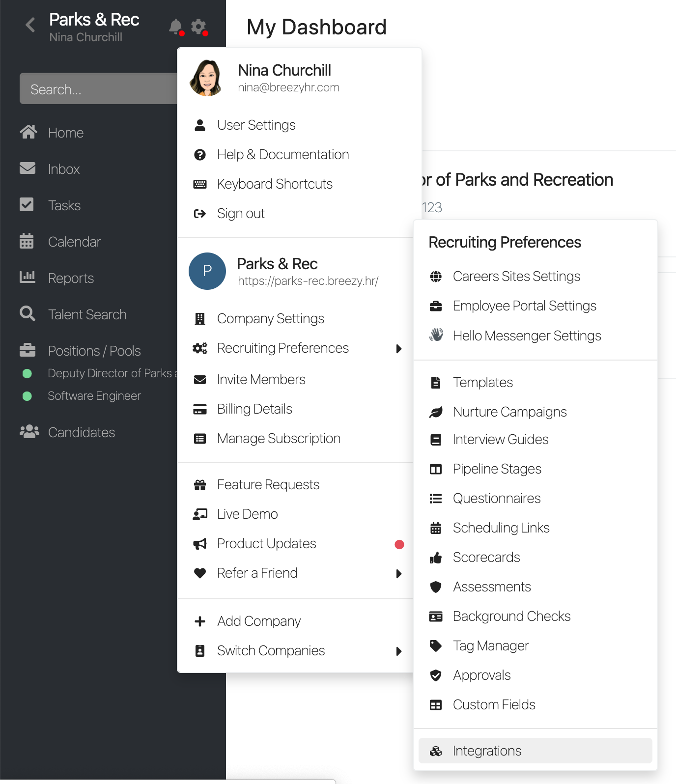Click Sign out
This screenshot has width=676, height=784.
point(241,214)
